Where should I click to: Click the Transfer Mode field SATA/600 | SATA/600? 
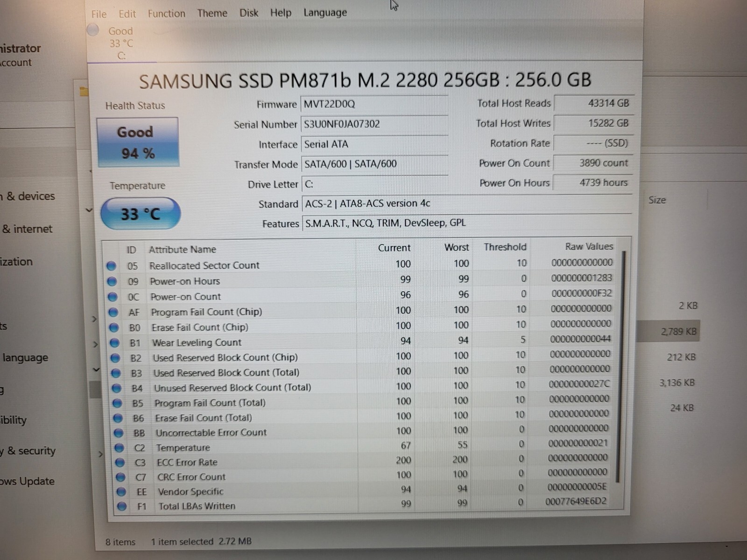pos(375,164)
